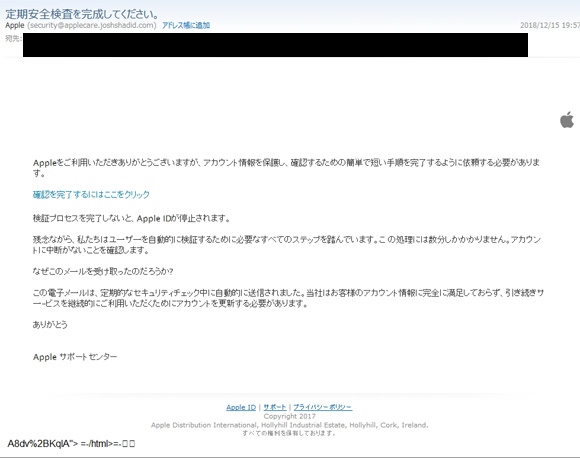Viewport: 580px width, 458px height.
Task: Click sender address security@applecare.joshshadid.com
Action: [x=92, y=25]
